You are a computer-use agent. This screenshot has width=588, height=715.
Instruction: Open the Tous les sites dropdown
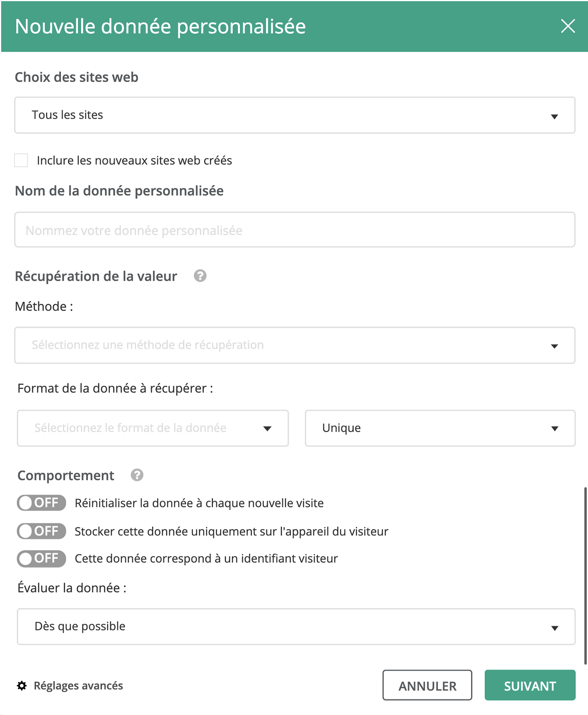click(x=295, y=115)
